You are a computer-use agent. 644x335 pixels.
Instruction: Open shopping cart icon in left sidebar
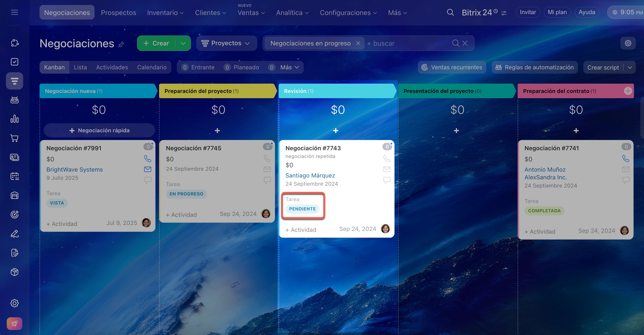click(15, 138)
